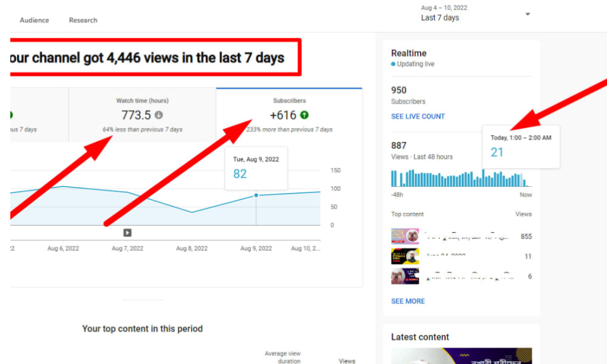607x364 pixels.
Task: Click SEE MORE under Top content
Action: (408, 301)
